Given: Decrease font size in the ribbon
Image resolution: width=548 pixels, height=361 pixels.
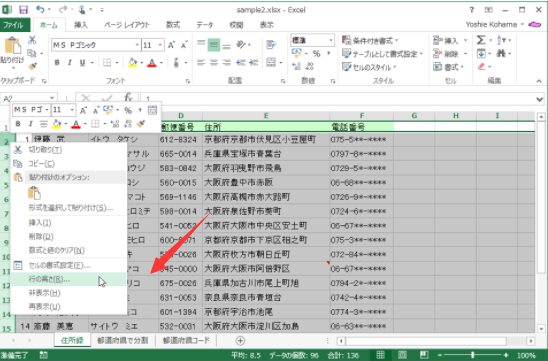Looking at the screenshot, I should click(x=184, y=45).
